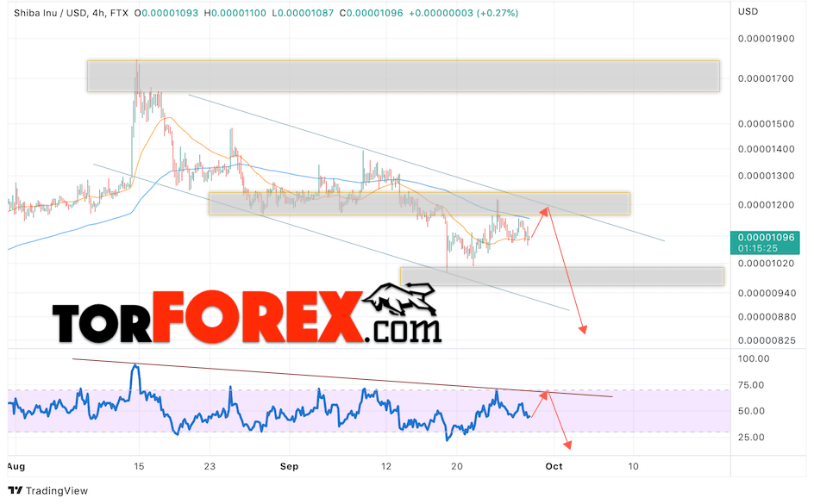Click the 0.00001300 price axis label
The width and height of the screenshot is (814, 504).
tap(767, 177)
